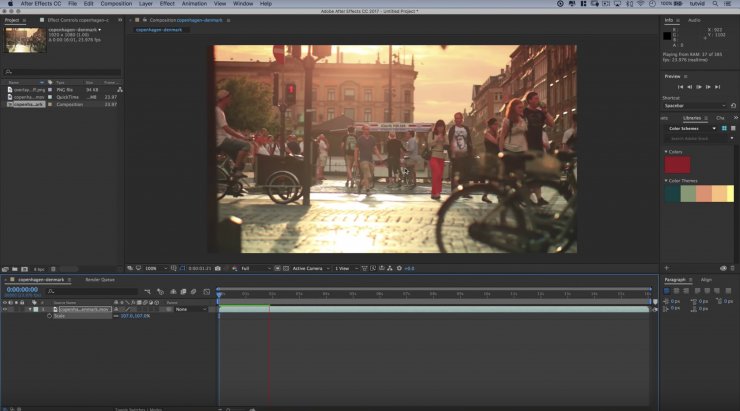Click the Search Adobe Stock field
Image resolution: width=740 pixels, height=411 pixels.
click(698, 139)
